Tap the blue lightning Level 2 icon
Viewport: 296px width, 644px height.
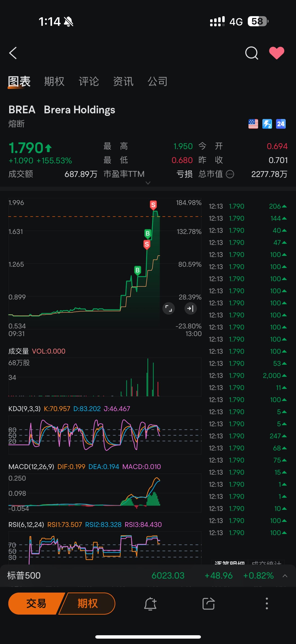point(267,124)
